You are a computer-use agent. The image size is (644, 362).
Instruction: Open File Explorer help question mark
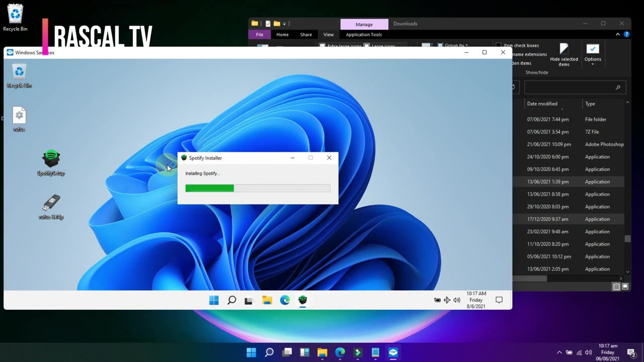point(626,34)
